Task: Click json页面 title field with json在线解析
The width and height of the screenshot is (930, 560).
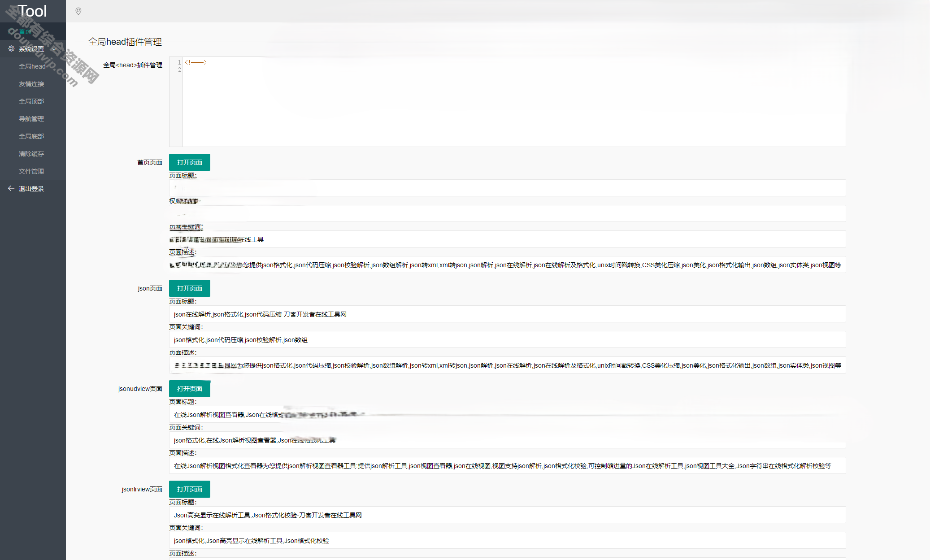Action: coord(508,314)
